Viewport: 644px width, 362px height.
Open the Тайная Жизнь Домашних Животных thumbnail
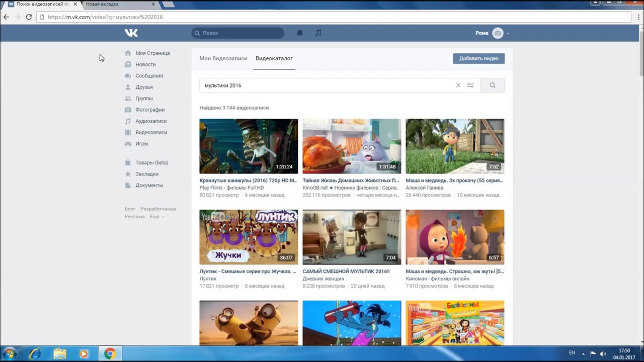click(x=352, y=146)
